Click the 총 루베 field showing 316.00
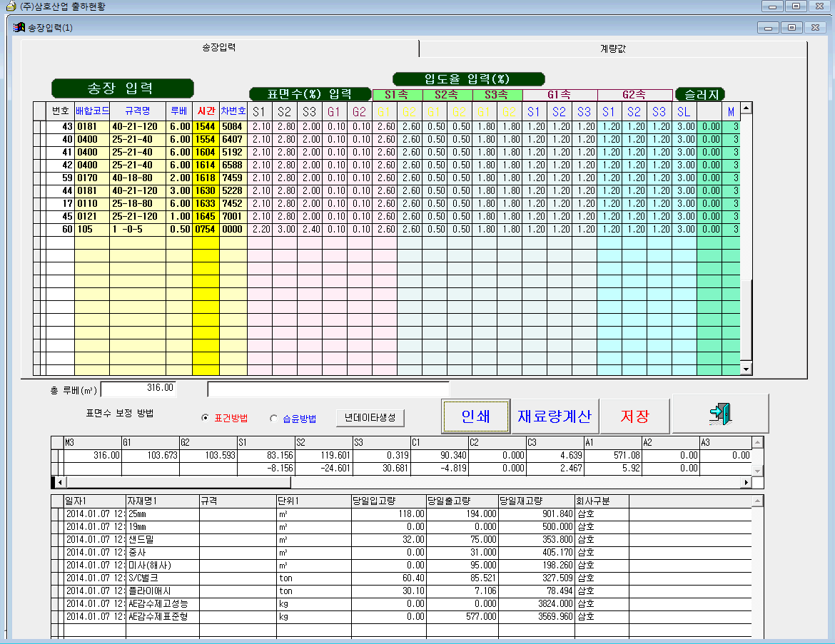Screen dimensions: 835x644 pyautogui.click(x=138, y=389)
